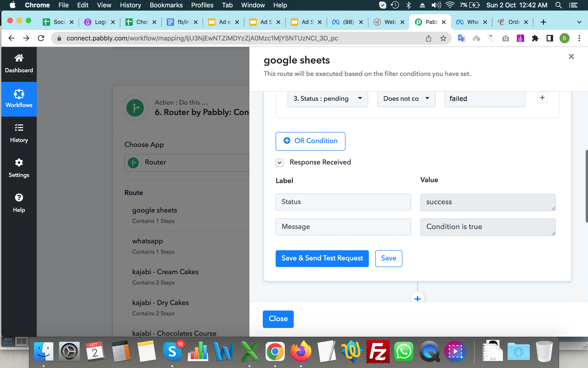Go back to previous page
Viewport: 588px width, 368px height.
(11, 38)
